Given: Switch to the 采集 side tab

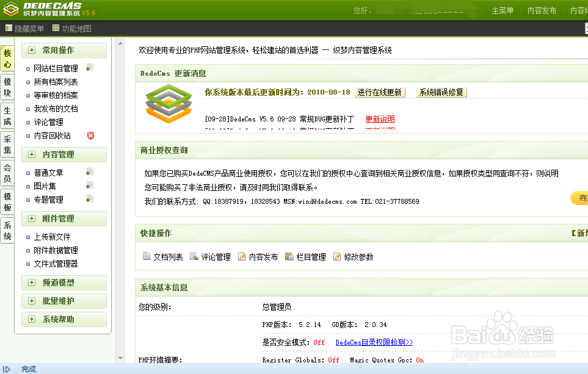Looking at the screenshot, I should click(x=7, y=145).
